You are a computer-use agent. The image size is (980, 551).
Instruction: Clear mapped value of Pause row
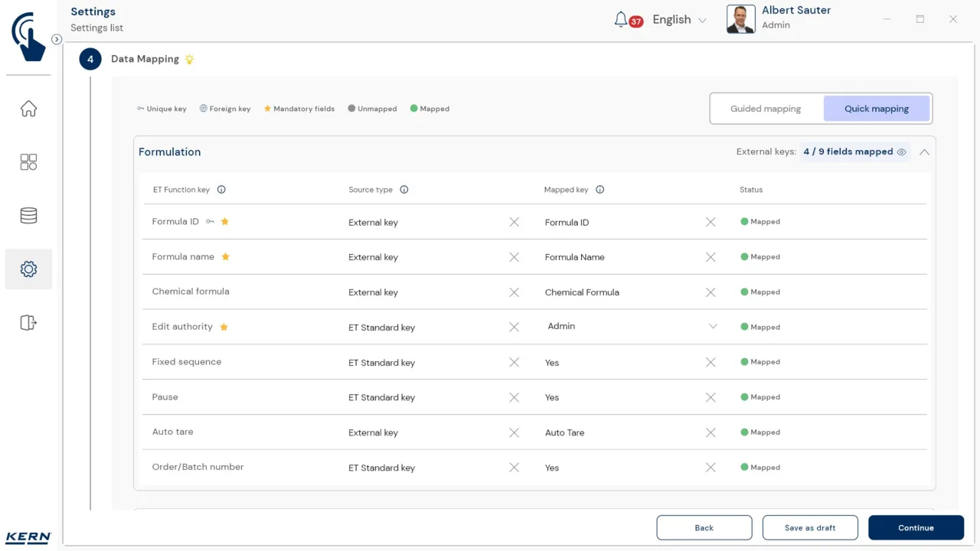tap(710, 397)
